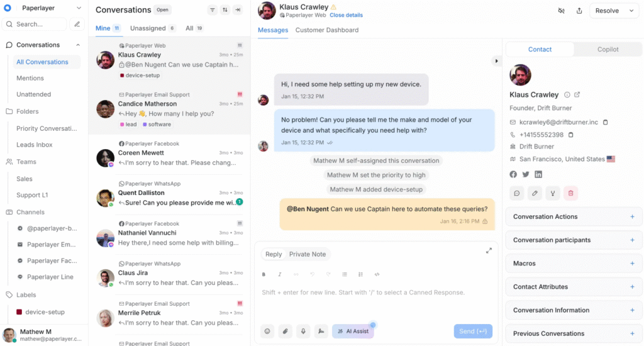
Task: Open the emoji picker in reply box
Action: (x=267, y=331)
